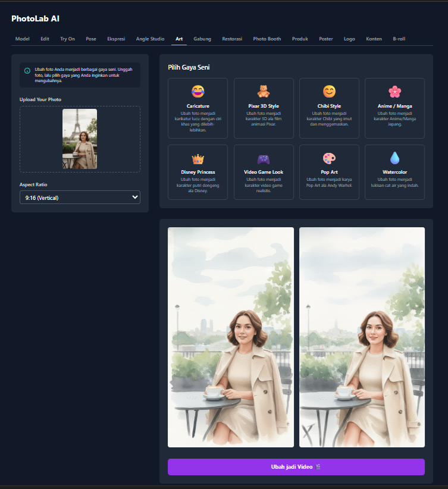Viewport: 448px width, 489px height.
Task: Open the left watercolor result image
Action: tap(231, 337)
